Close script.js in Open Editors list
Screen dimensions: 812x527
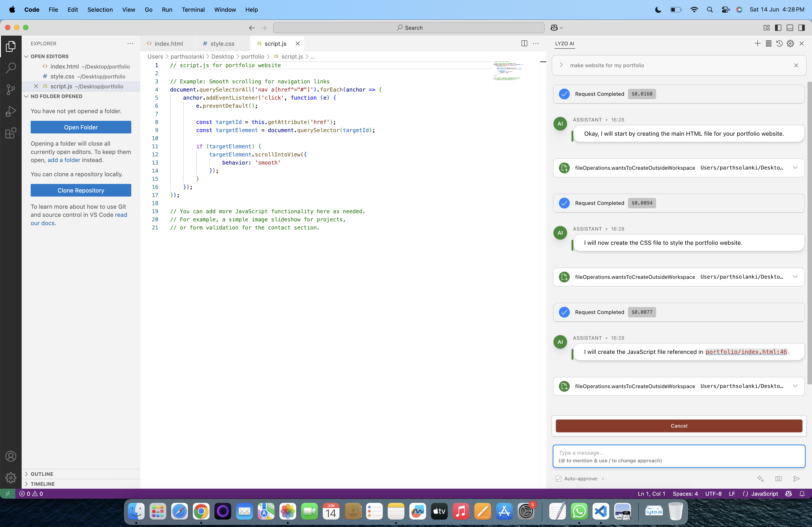click(36, 86)
